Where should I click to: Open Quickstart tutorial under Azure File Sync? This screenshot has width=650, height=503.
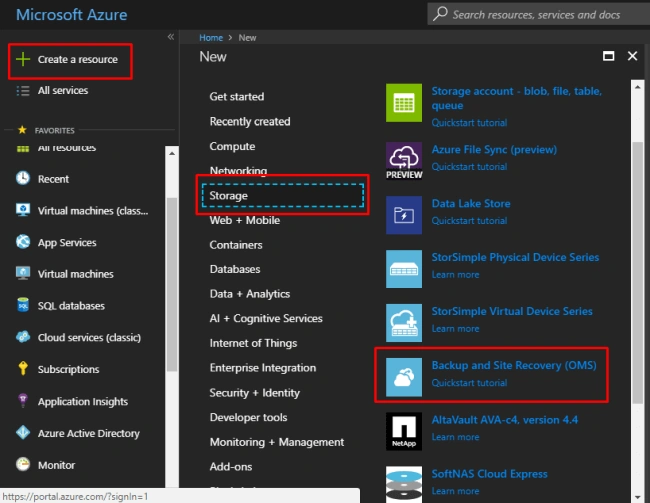coord(469,167)
